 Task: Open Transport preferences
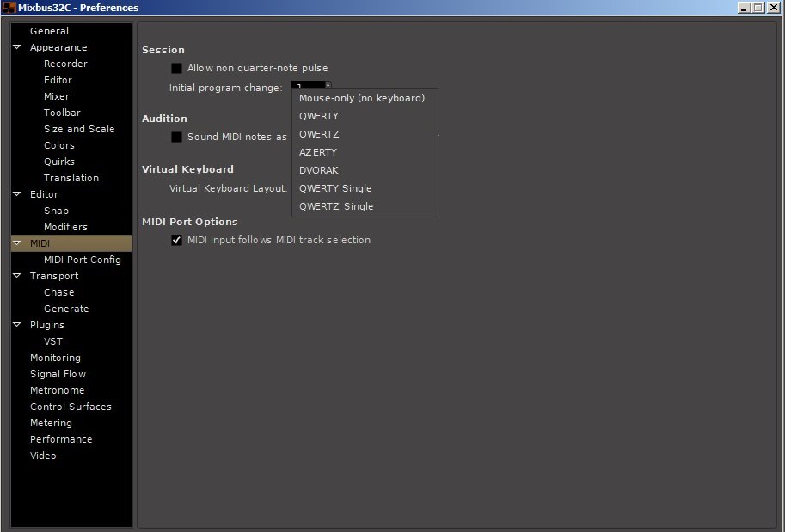pyautogui.click(x=54, y=276)
